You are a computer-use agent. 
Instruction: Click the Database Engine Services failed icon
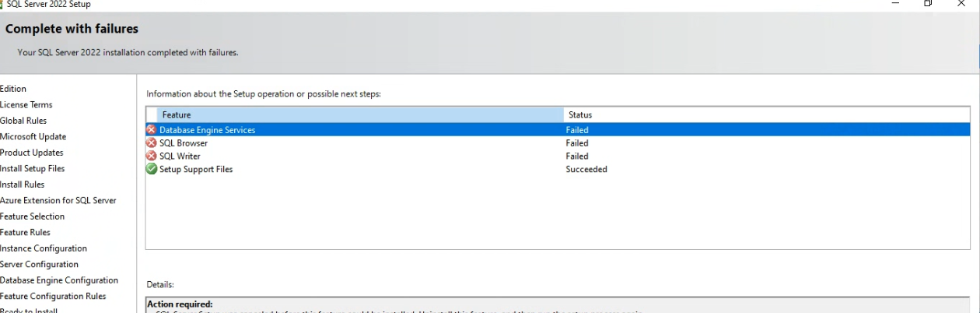point(151,130)
